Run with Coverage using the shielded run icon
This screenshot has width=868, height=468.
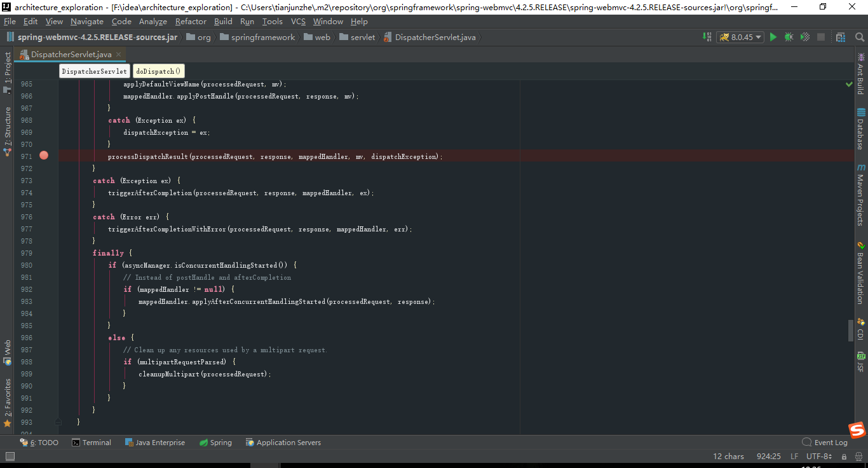(804, 37)
